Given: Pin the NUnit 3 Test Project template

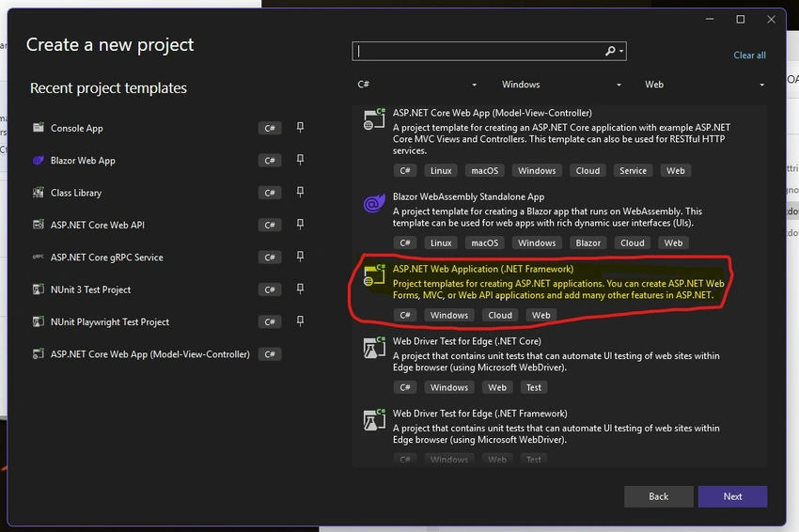Looking at the screenshot, I should (x=300, y=289).
